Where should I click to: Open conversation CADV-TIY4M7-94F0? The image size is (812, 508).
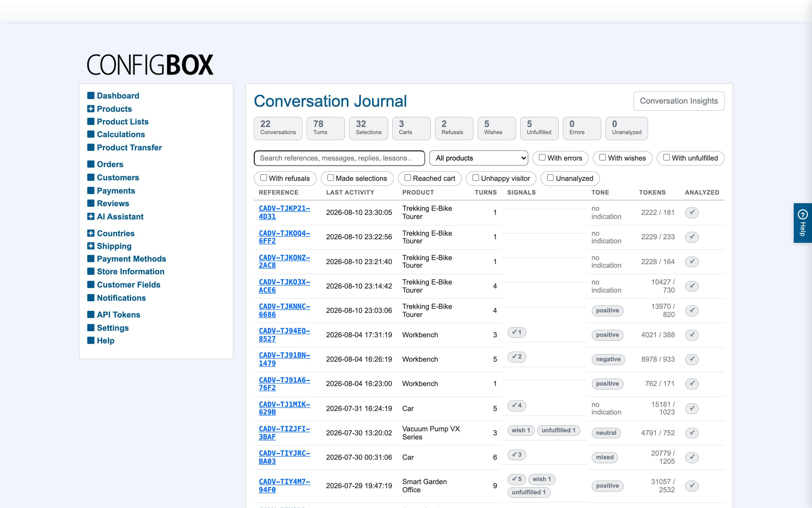coord(284,485)
